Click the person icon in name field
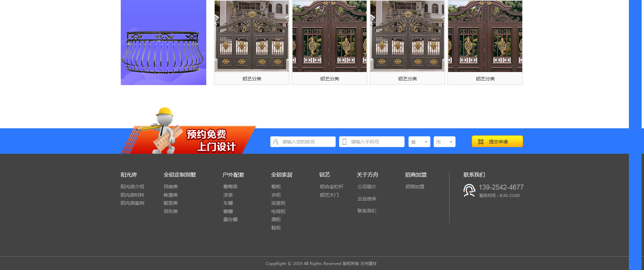The image size is (644, 270). coord(276,142)
